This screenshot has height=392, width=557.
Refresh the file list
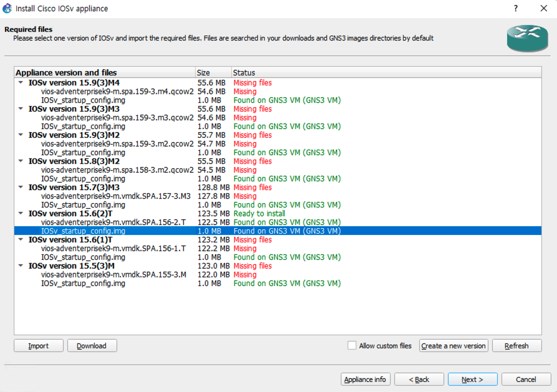pyautogui.click(x=517, y=346)
